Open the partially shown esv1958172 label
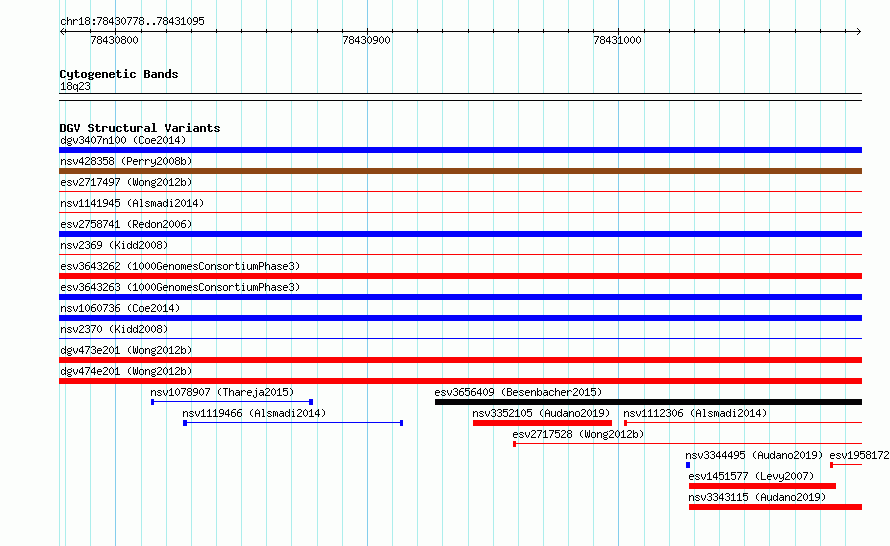 point(859,455)
